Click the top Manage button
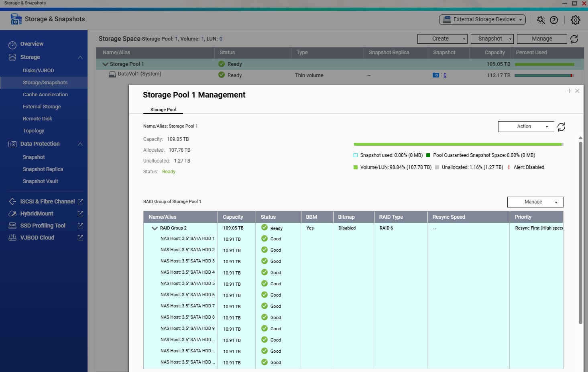Screen dimensions: 588x372 pos(541,39)
